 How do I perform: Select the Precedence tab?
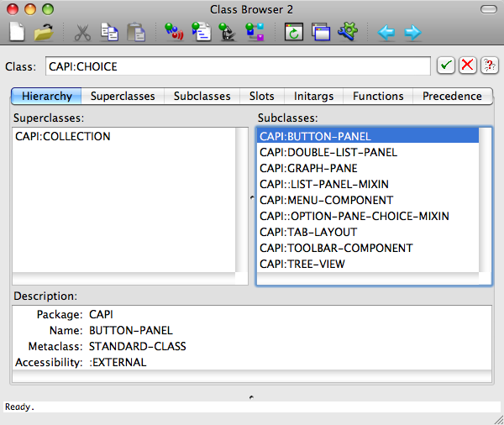pos(452,96)
